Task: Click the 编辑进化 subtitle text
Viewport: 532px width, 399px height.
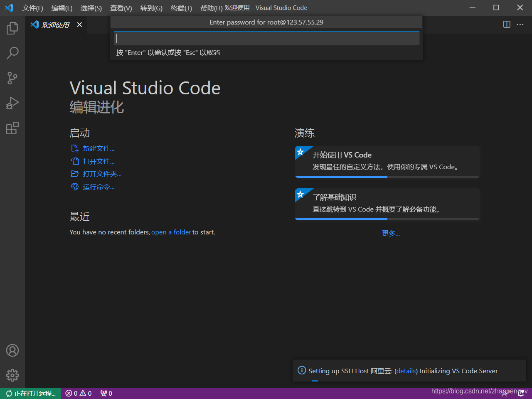Action: pos(96,107)
